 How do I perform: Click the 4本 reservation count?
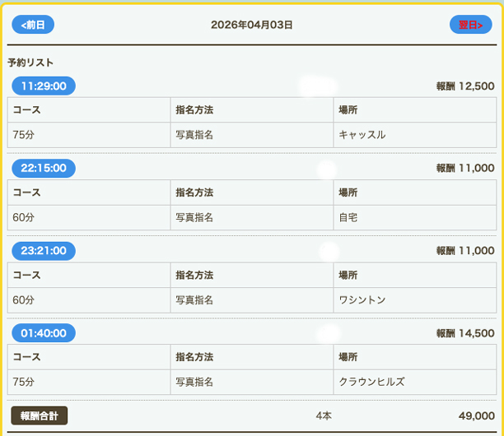[x=324, y=416]
